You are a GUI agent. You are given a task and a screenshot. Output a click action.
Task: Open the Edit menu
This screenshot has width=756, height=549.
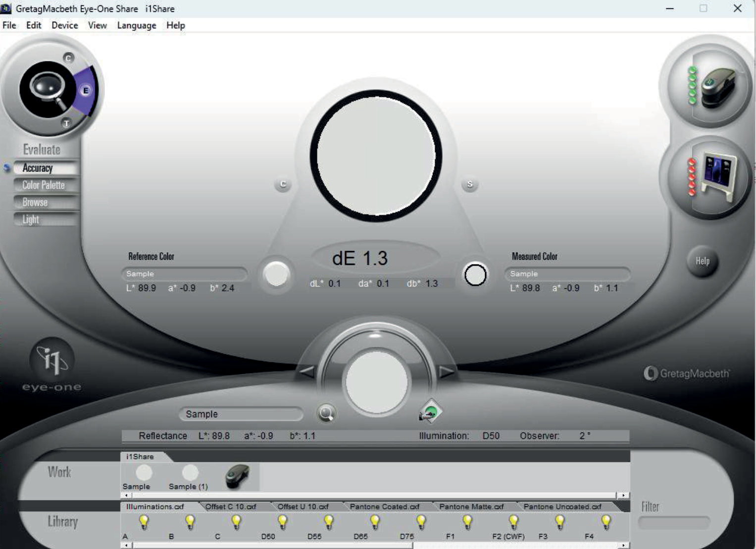pos(34,25)
